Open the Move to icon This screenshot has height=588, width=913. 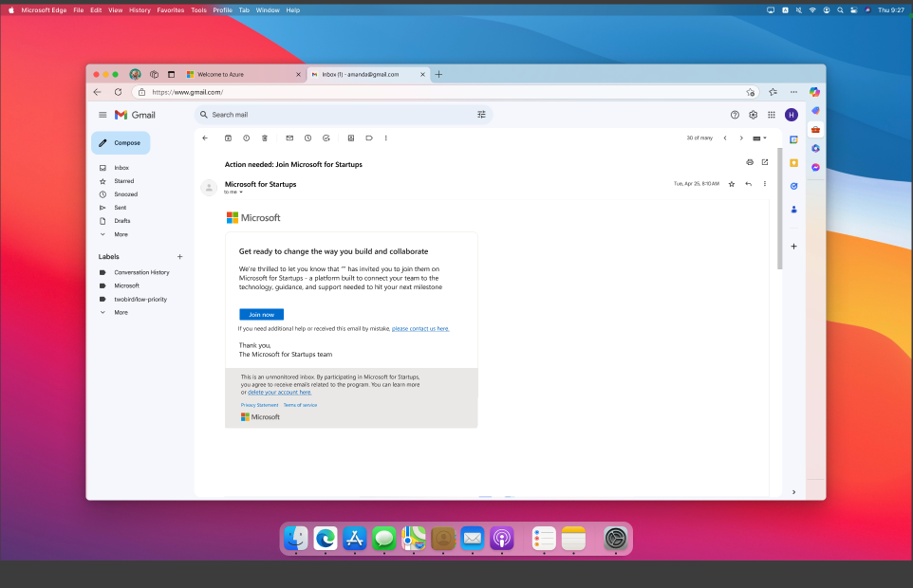point(351,138)
